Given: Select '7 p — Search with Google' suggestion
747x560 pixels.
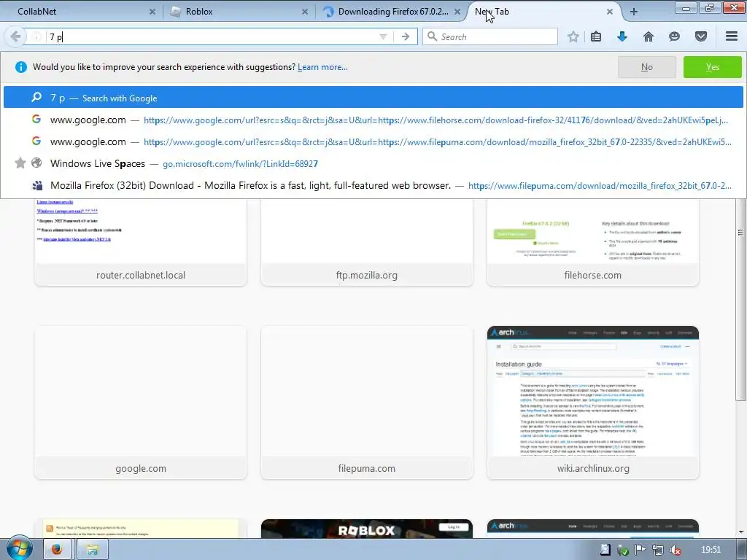Looking at the screenshot, I should pyautogui.click(x=373, y=98).
